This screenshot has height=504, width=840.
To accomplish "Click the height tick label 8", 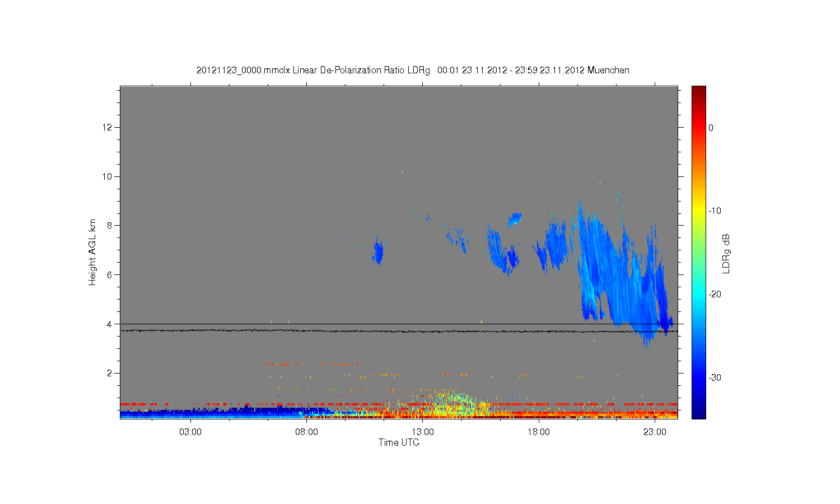I will tap(110, 226).
